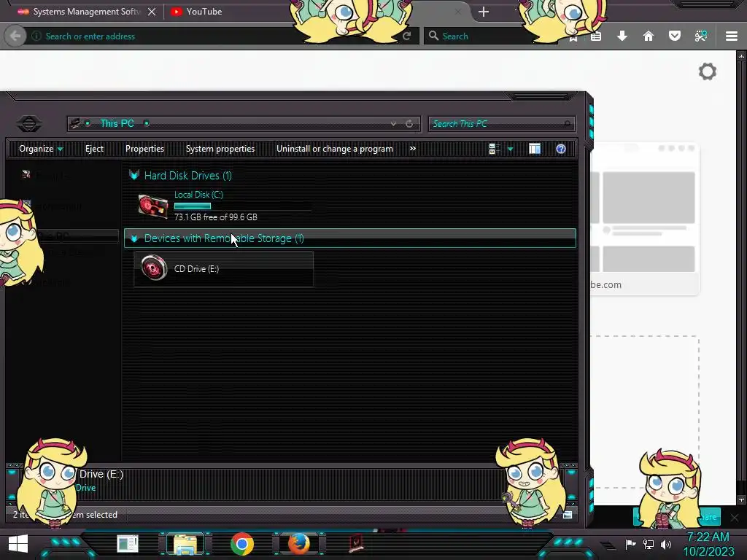The width and height of the screenshot is (747, 560).
Task: Show more Explorer toolbar commands chevron
Action: pos(413,149)
